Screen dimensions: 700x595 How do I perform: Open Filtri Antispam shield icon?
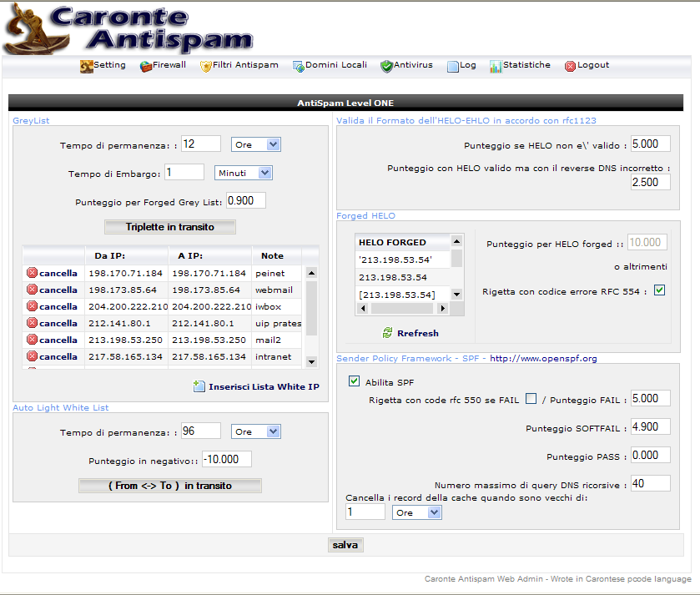(x=206, y=66)
